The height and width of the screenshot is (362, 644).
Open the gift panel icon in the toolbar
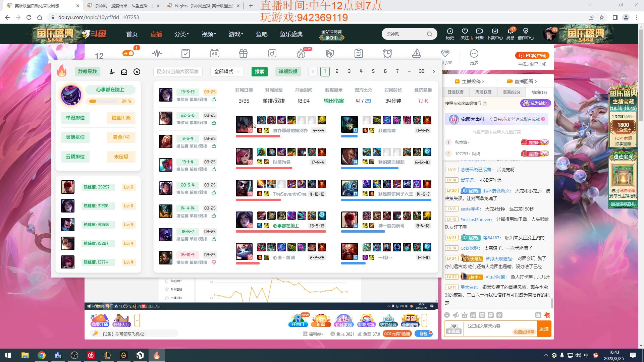click(x=244, y=53)
